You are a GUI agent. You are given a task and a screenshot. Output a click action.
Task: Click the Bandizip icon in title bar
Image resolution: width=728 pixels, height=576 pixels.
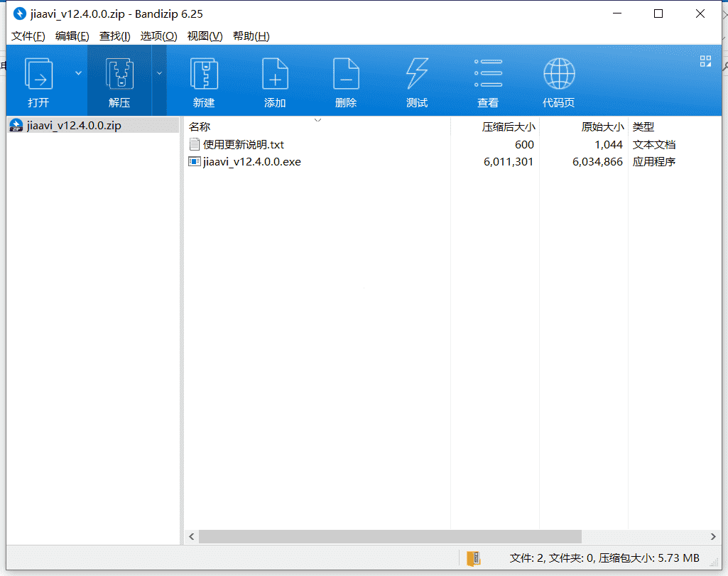point(19,14)
